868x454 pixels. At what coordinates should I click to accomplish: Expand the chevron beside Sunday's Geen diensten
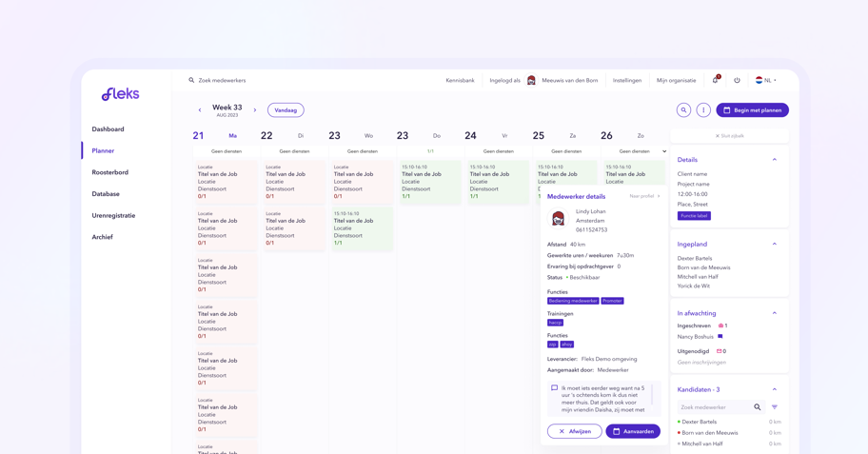pos(663,151)
